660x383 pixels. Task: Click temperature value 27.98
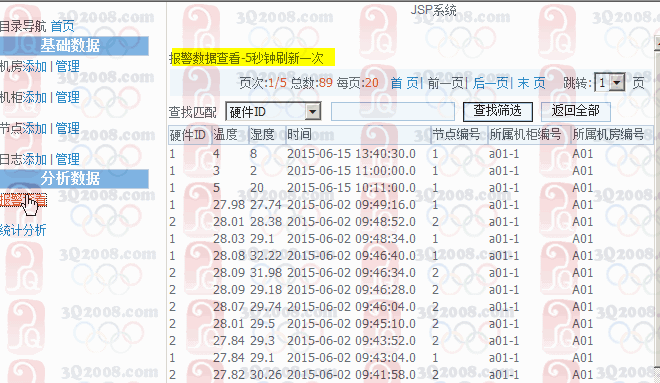[x=229, y=205]
